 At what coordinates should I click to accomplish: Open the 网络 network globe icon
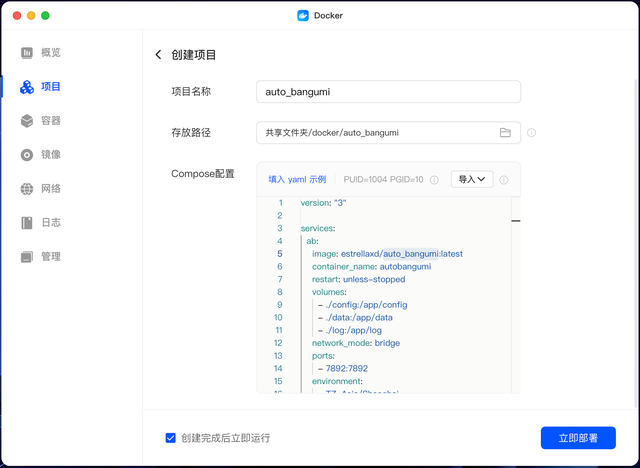tap(27, 189)
